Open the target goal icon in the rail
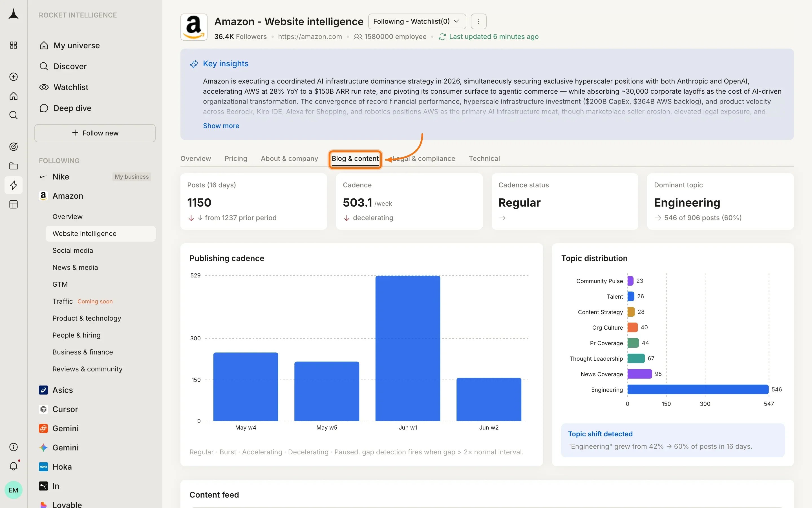Screen dimensions: 812x508 [14, 146]
